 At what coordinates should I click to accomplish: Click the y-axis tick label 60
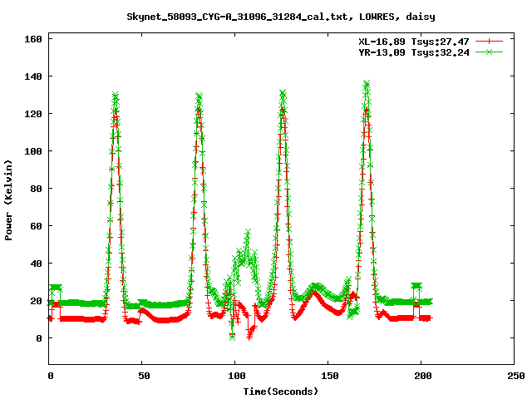[36, 226]
